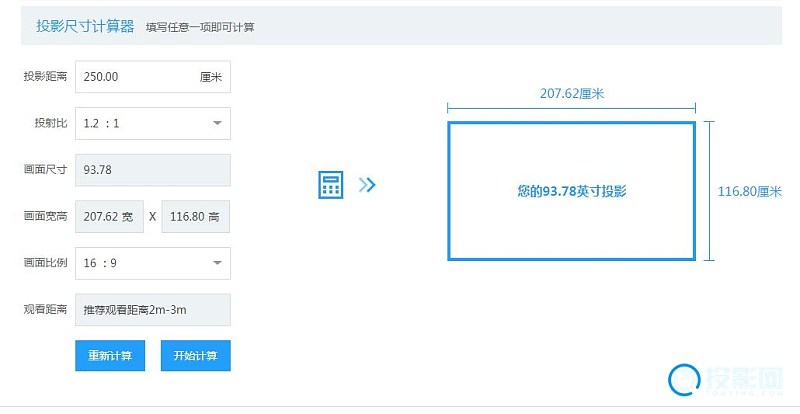The height and width of the screenshot is (414, 800).
Task: Click the 投影尺寸计算器 title heading
Action: point(85,26)
